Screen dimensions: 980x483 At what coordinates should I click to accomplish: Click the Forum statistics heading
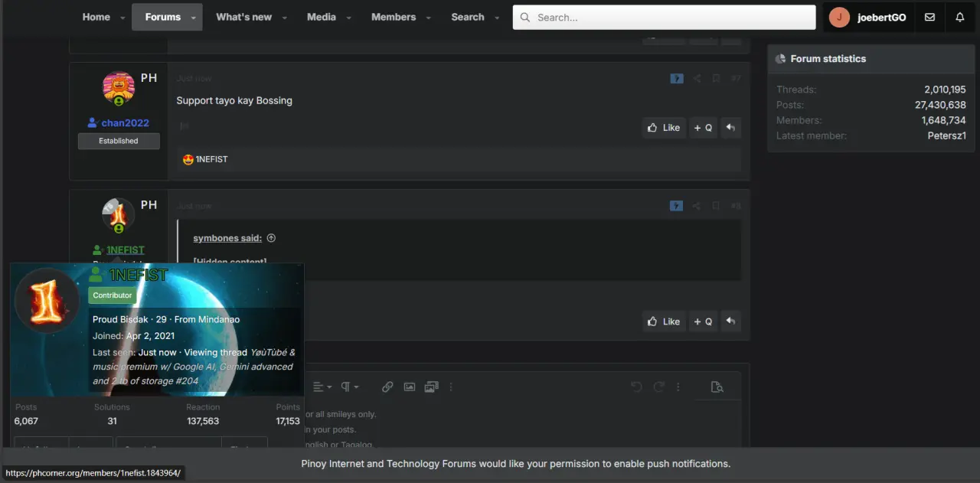828,59
